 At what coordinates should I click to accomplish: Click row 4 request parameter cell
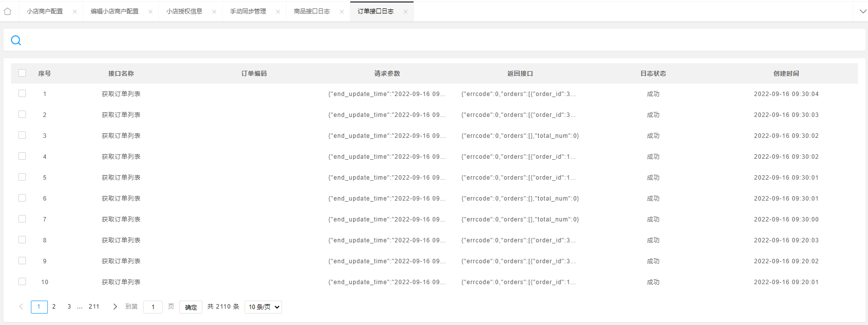[x=387, y=156]
